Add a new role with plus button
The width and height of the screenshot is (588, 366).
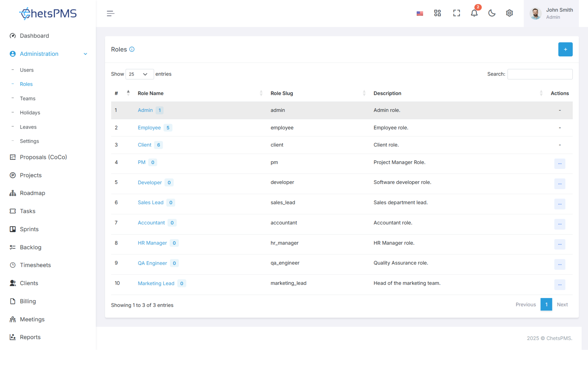[565, 49]
